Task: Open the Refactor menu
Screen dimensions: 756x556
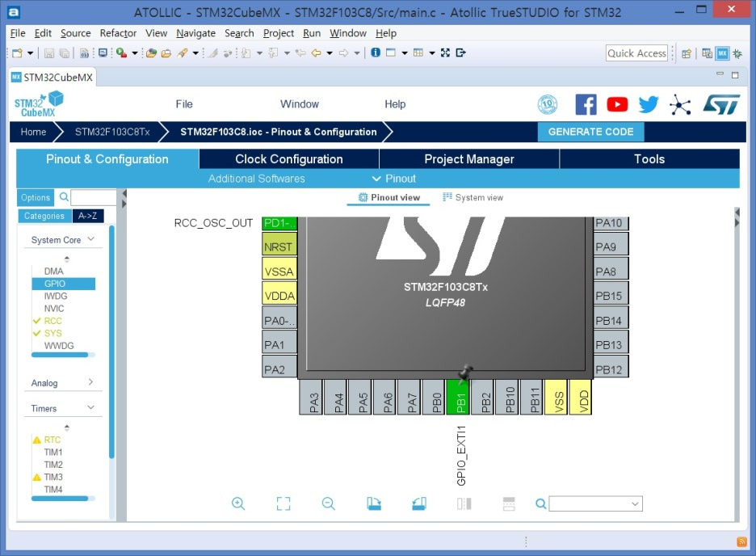Action: (118, 33)
